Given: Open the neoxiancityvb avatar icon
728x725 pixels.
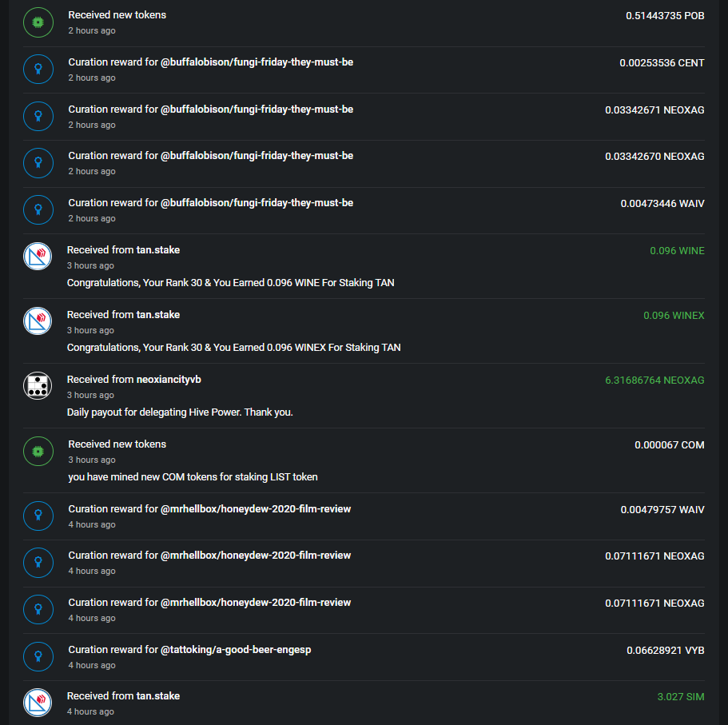Looking at the screenshot, I should pyautogui.click(x=38, y=385).
